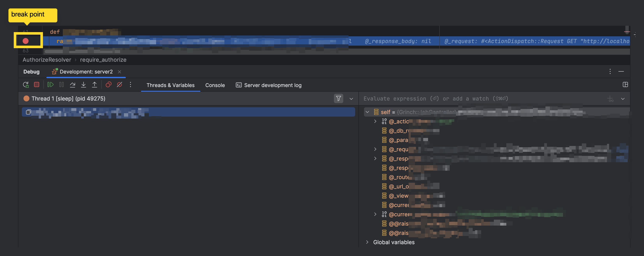Click the Rerun debug session icon
This screenshot has height=256, width=644.
[x=26, y=85]
